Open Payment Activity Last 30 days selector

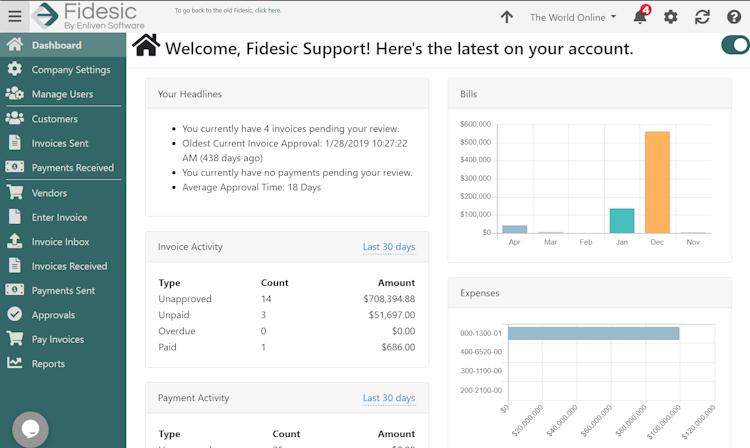[x=389, y=398]
